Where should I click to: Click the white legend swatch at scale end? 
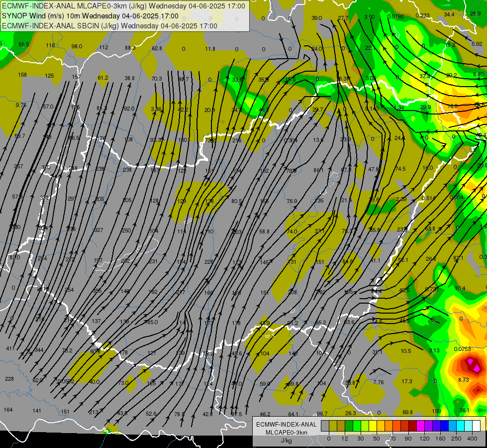pyautogui.click(x=476, y=426)
